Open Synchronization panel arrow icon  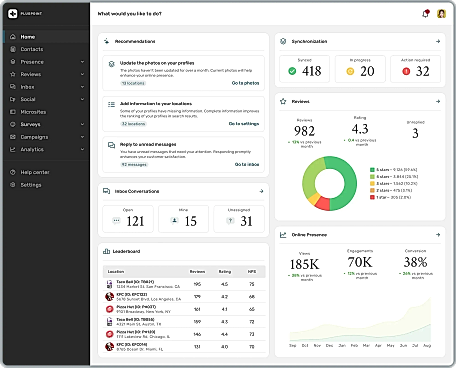438,41
